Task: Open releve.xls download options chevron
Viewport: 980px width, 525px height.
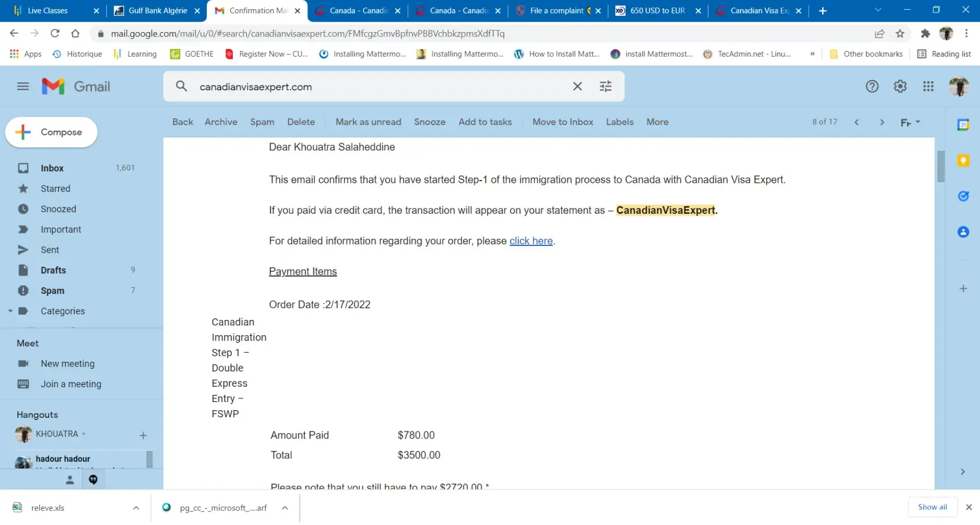Action: [136, 508]
